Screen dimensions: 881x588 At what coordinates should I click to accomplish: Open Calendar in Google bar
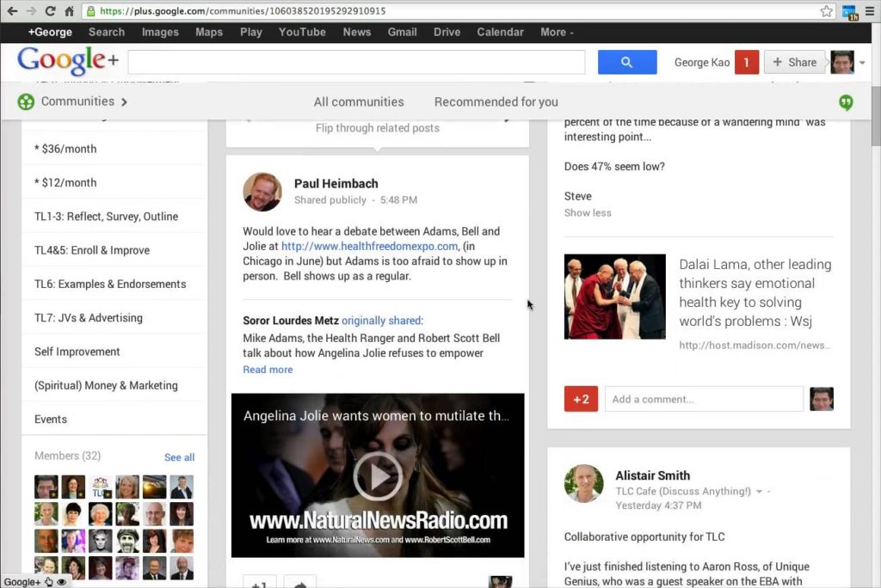[500, 32]
